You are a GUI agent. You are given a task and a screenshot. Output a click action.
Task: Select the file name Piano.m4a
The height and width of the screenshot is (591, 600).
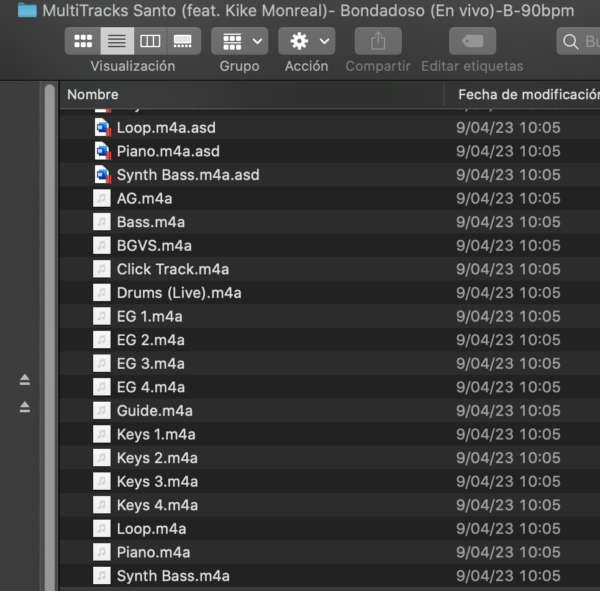coord(153,553)
